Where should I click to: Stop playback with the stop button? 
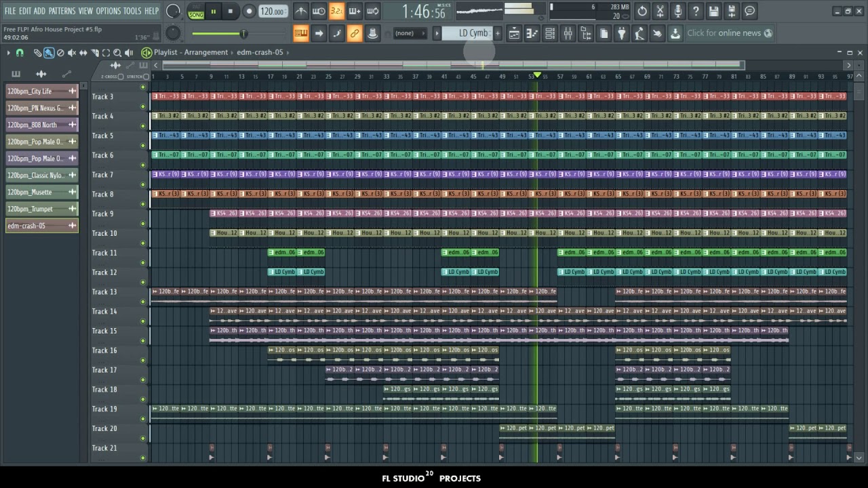pos(231,12)
